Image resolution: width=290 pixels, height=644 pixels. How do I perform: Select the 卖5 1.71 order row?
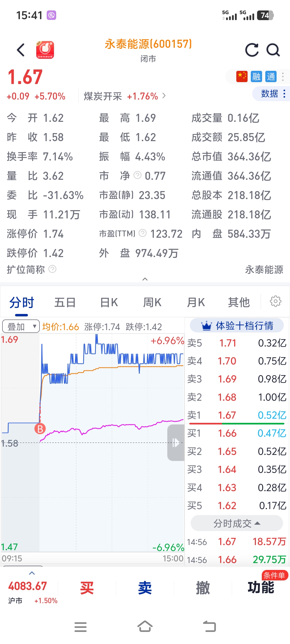[237, 343]
